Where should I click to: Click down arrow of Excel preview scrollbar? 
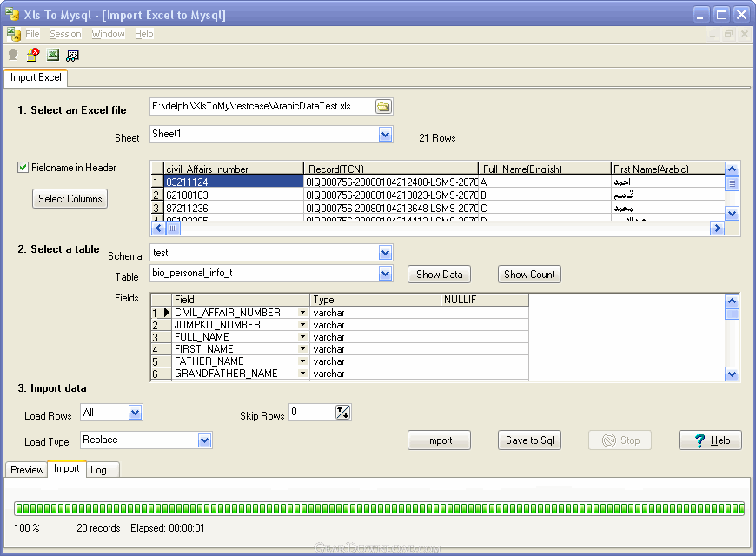tap(732, 213)
